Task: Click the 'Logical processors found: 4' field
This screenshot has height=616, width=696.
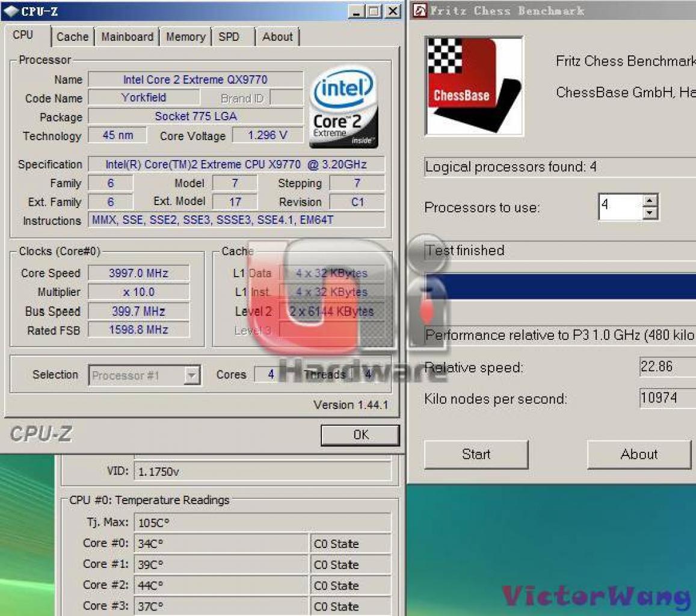Action: (x=560, y=167)
